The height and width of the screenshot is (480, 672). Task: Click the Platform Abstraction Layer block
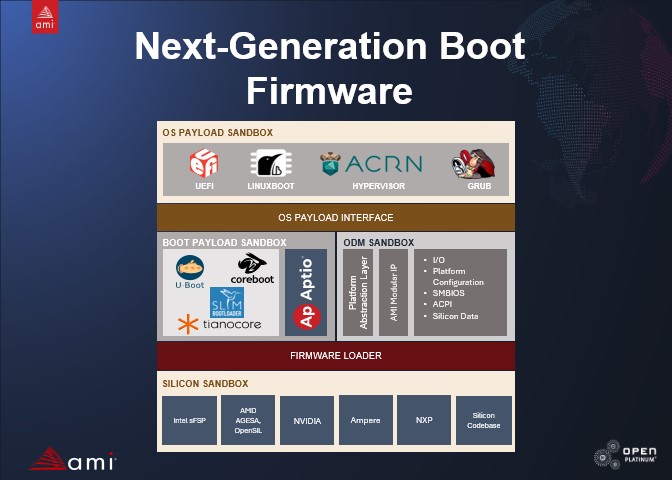358,292
